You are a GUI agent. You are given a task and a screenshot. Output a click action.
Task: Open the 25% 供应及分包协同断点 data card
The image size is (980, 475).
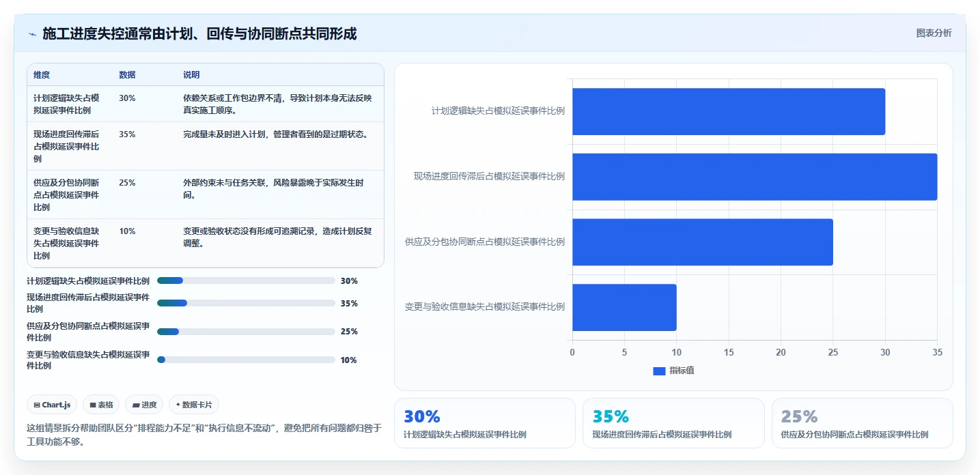(862, 423)
